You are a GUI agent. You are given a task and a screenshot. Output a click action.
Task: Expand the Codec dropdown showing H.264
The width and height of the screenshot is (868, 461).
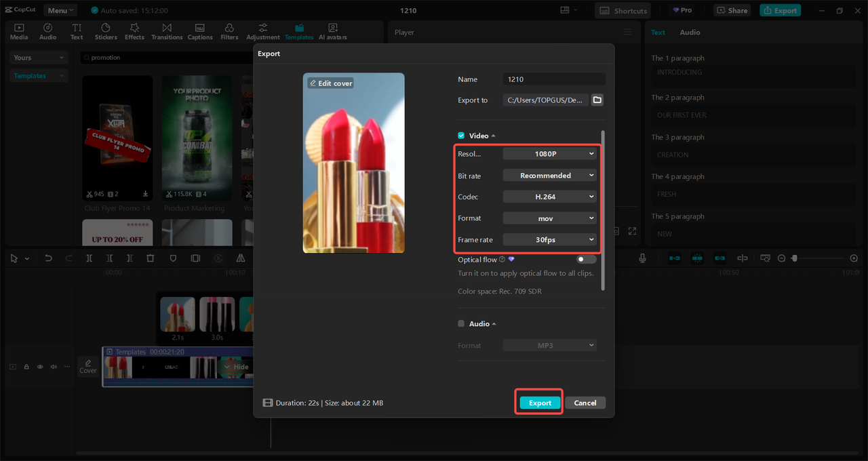(x=549, y=197)
